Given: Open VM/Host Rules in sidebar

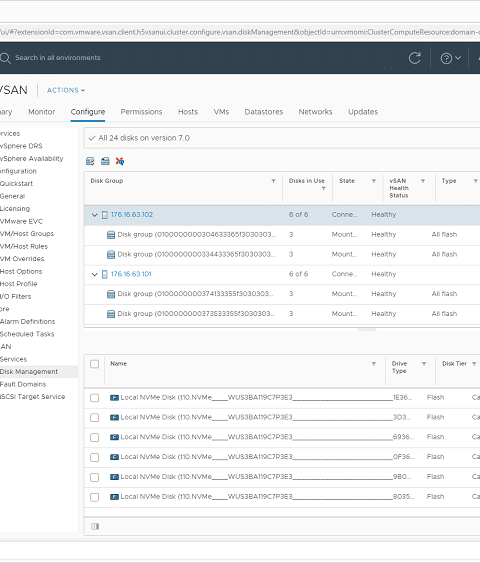Looking at the screenshot, I should pos(24,247).
